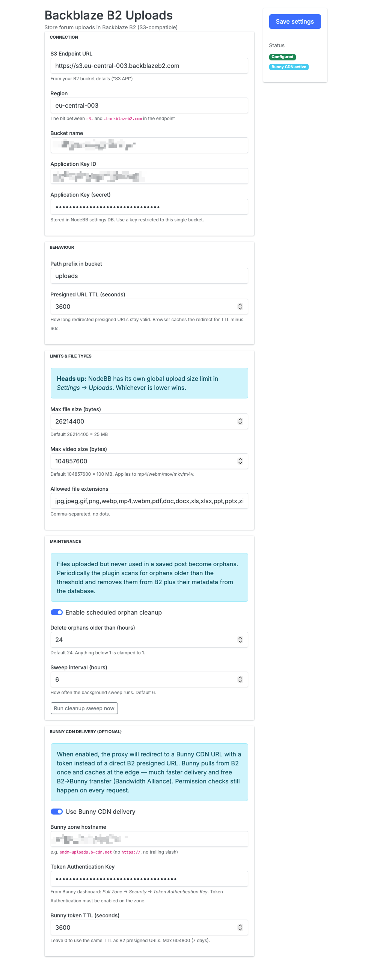
Task: Click the Bunny CDN active status badge
Action: (288, 67)
